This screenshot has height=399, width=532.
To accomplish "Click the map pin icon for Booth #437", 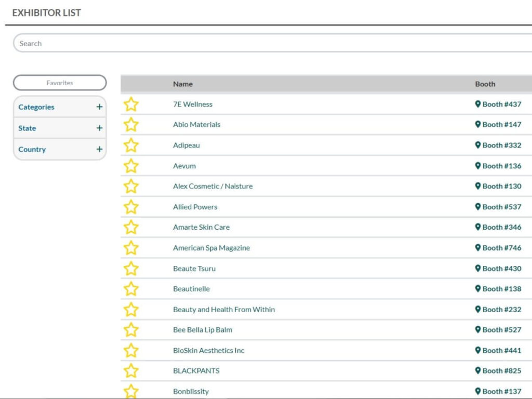I will (x=478, y=104).
